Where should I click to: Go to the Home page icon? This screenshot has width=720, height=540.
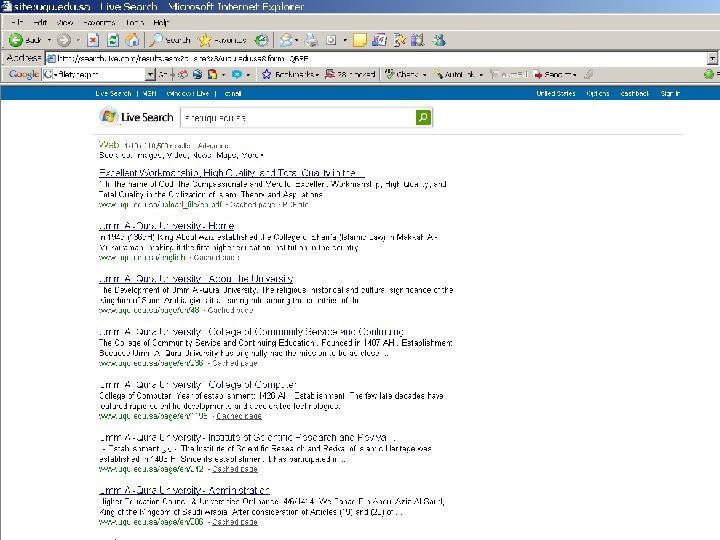pyautogui.click(x=132, y=40)
